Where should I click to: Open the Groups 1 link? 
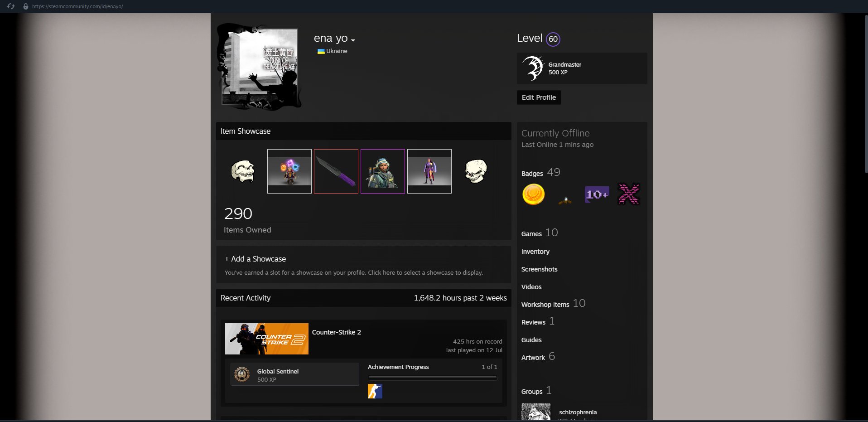(x=536, y=391)
